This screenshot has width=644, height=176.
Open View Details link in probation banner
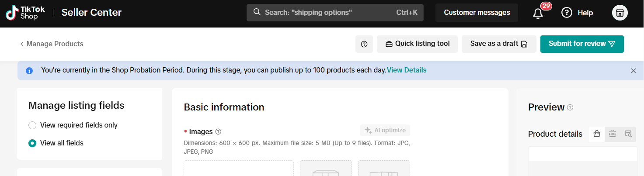click(407, 70)
